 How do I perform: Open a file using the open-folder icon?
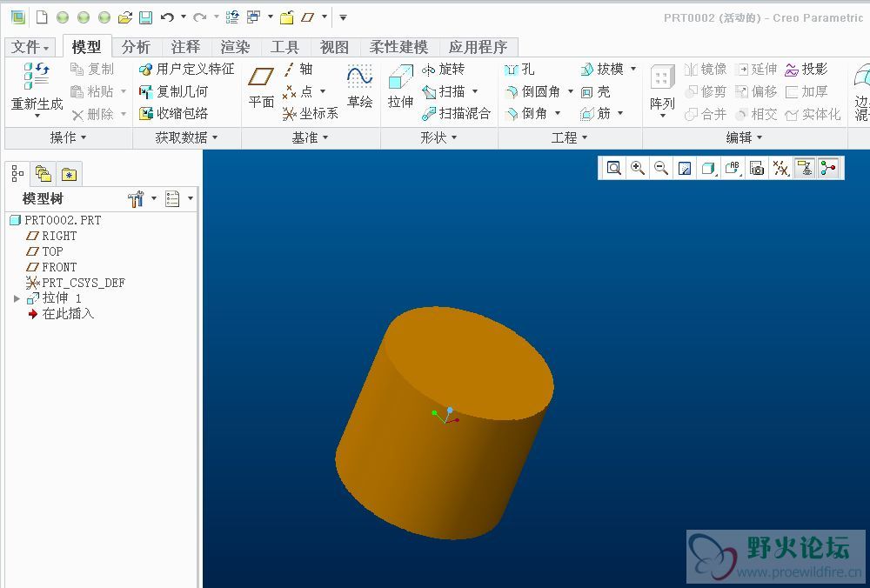coord(124,17)
